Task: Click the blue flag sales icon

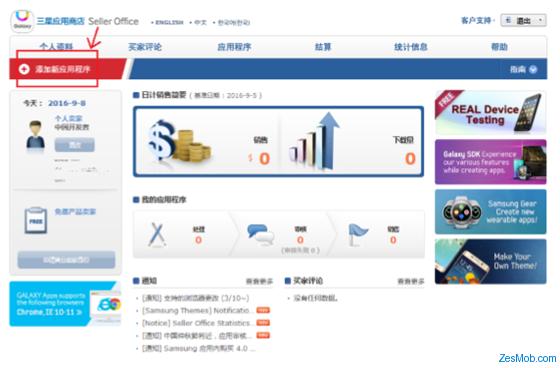Action: click(x=358, y=235)
